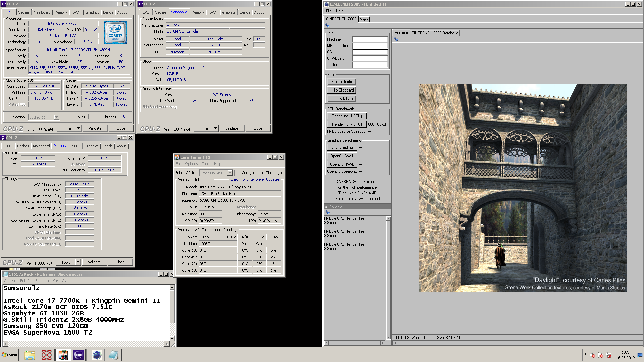This screenshot has height=362, width=644.
Task: Click the rendered Daylight castle picture
Action: coord(523,188)
